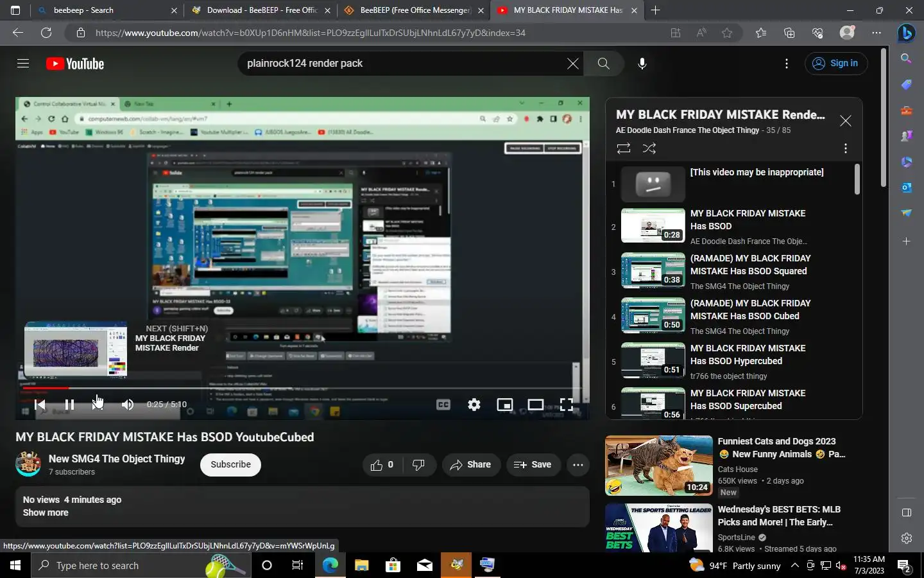Open the player settings gear
The width and height of the screenshot is (924, 578).
coord(474,405)
